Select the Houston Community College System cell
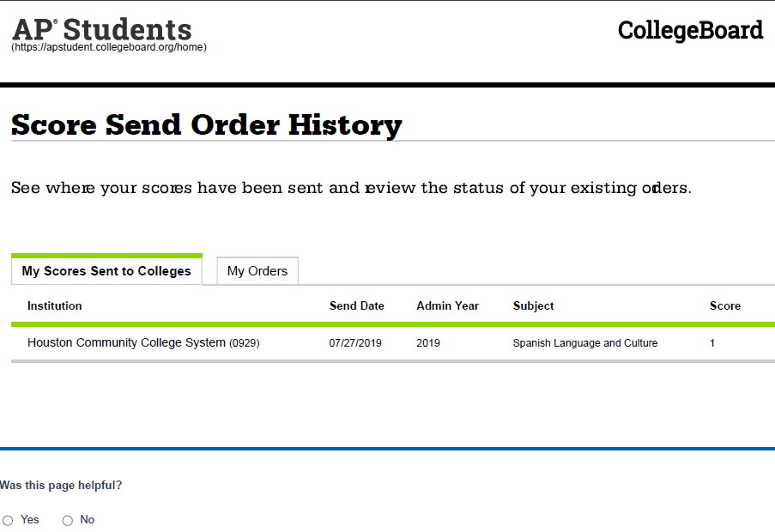Viewport: 775px width, 532px height. (x=143, y=342)
